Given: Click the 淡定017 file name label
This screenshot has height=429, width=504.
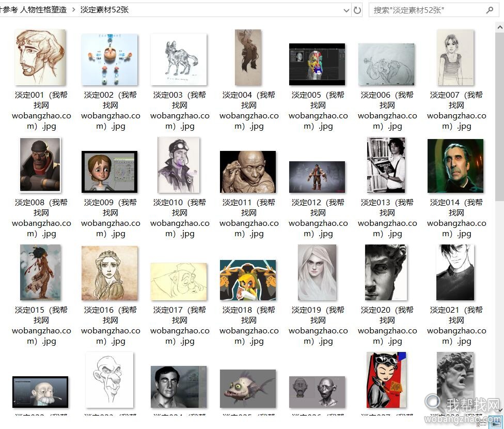Looking at the screenshot, I should 180,326.
